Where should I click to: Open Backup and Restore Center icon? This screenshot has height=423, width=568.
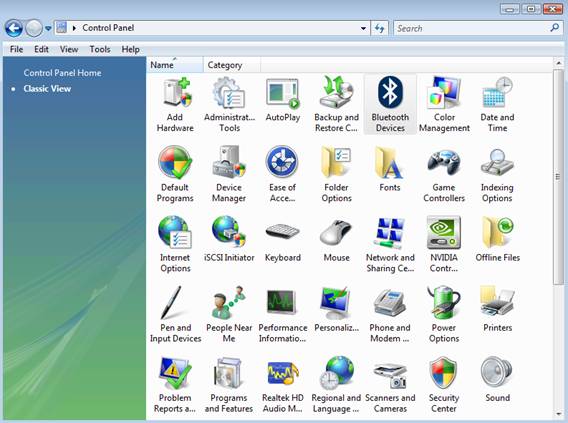click(x=337, y=93)
